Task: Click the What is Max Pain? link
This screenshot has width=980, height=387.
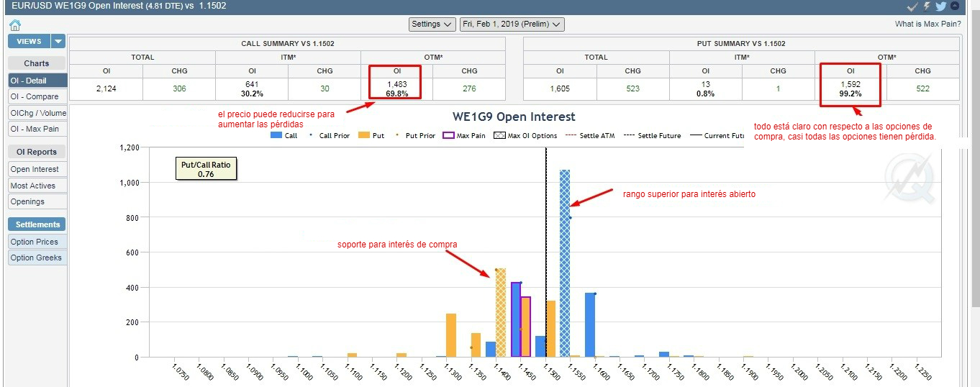Action: (927, 24)
